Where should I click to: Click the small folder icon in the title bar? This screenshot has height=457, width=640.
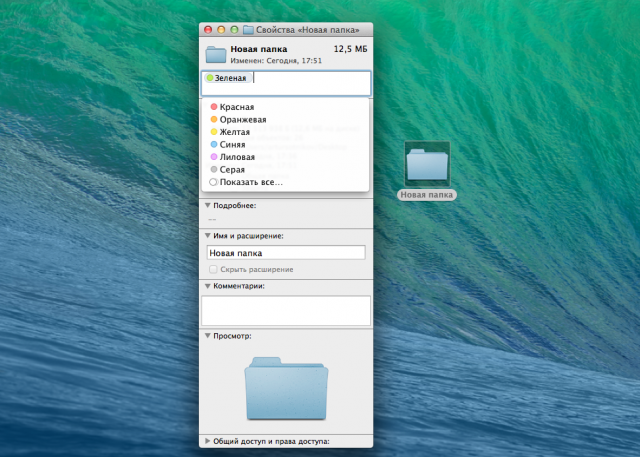[x=248, y=30]
